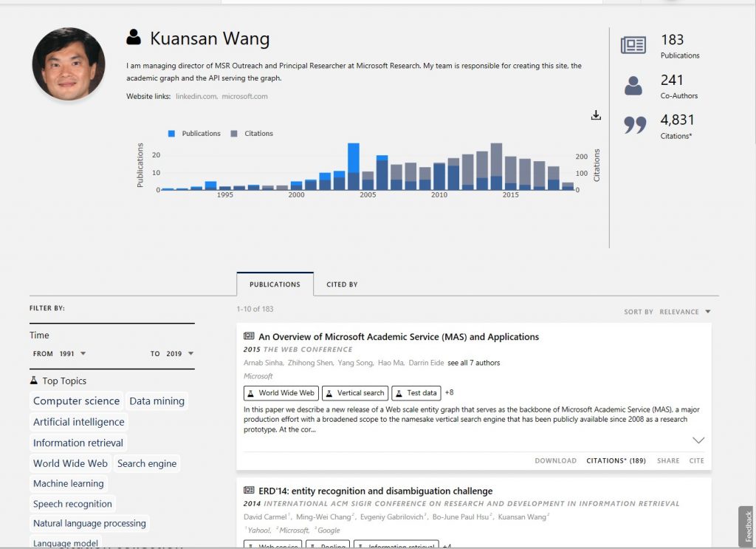Click the document icon beside the MAS overview paper
Image resolution: width=756 pixels, height=549 pixels.
click(247, 336)
